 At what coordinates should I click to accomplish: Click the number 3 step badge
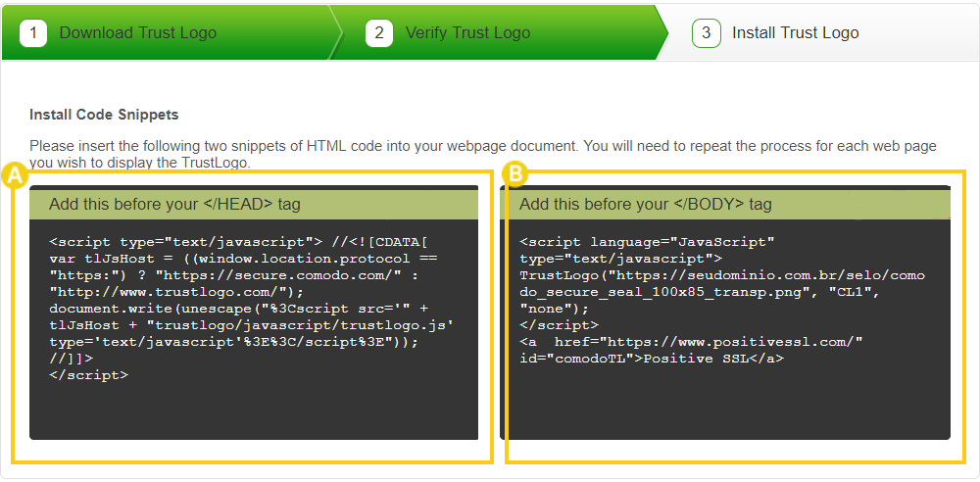706,33
